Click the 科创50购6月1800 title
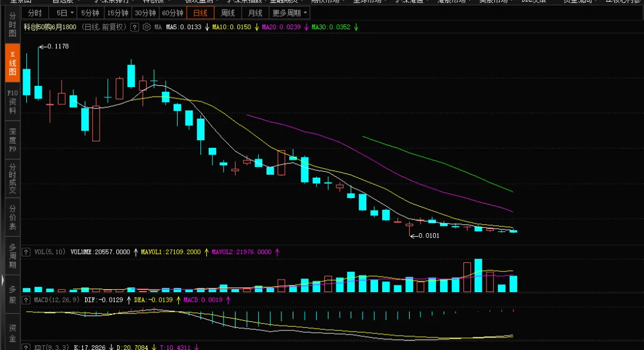Screen dimensions: 644x350 (49, 27)
